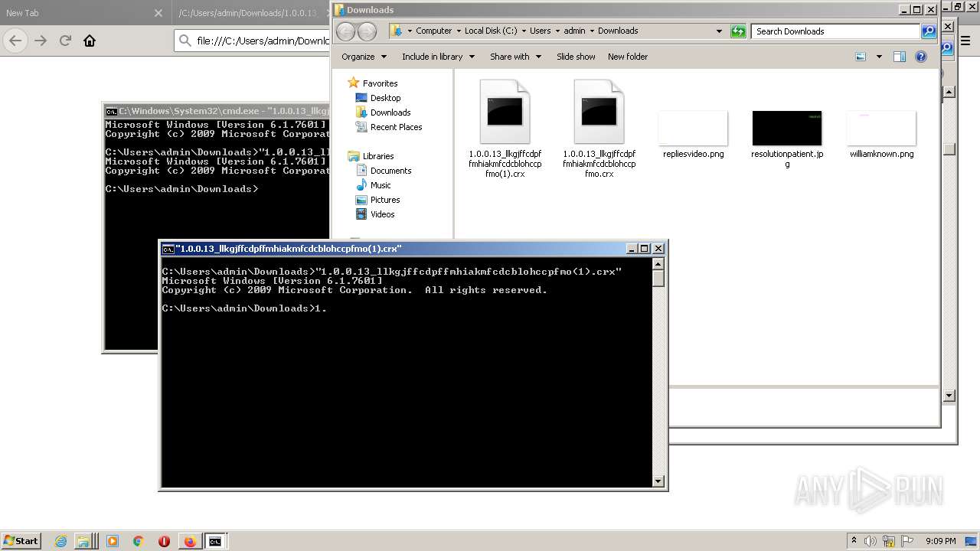Open Windows Explorer taskbar icon
Screen dimensions: 980x551
coord(86,541)
